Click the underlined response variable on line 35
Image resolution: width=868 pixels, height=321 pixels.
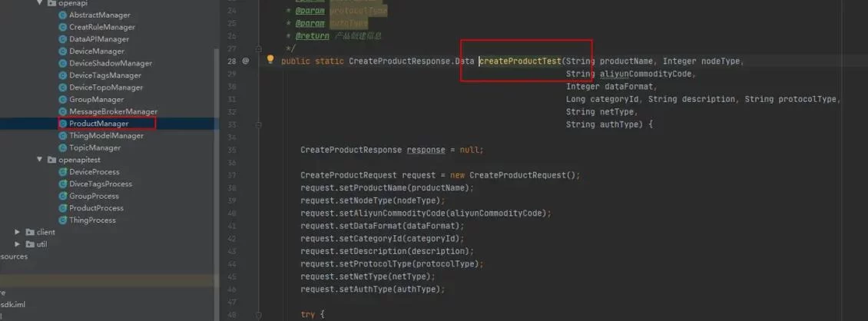425,150
